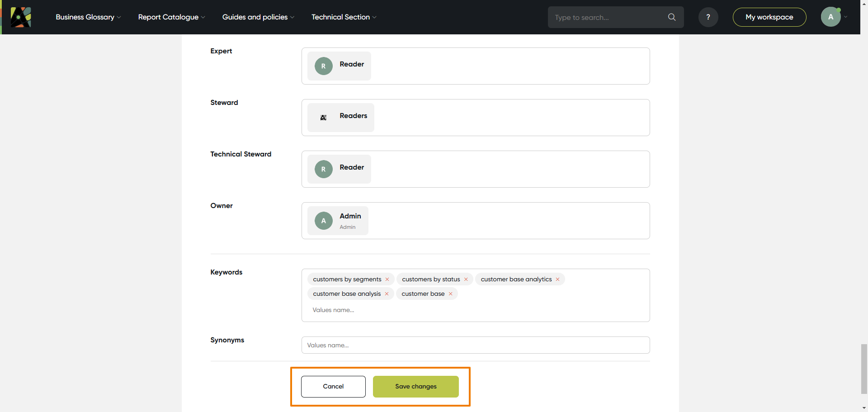Open the Guides and policies dropdown
The image size is (868, 412).
tap(258, 17)
